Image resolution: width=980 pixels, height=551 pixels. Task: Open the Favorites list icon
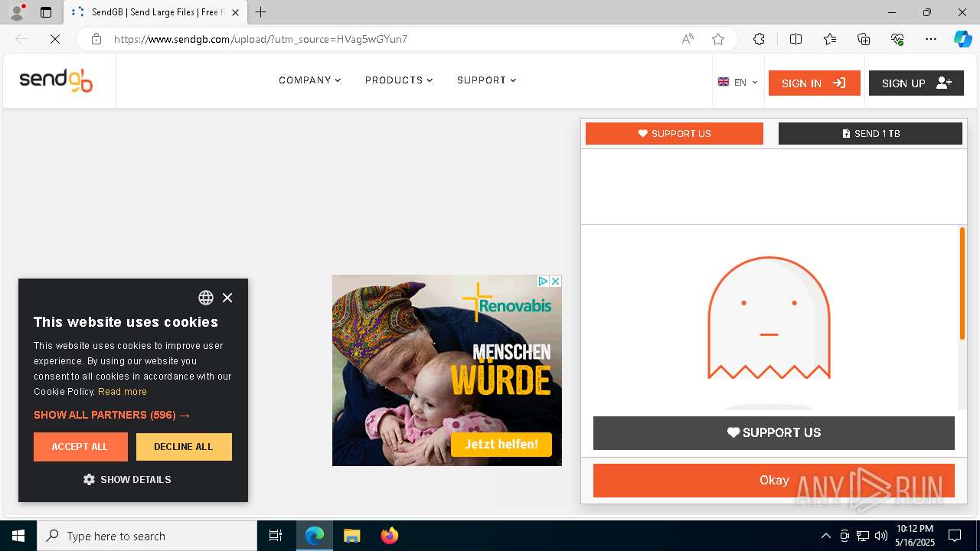coord(830,39)
